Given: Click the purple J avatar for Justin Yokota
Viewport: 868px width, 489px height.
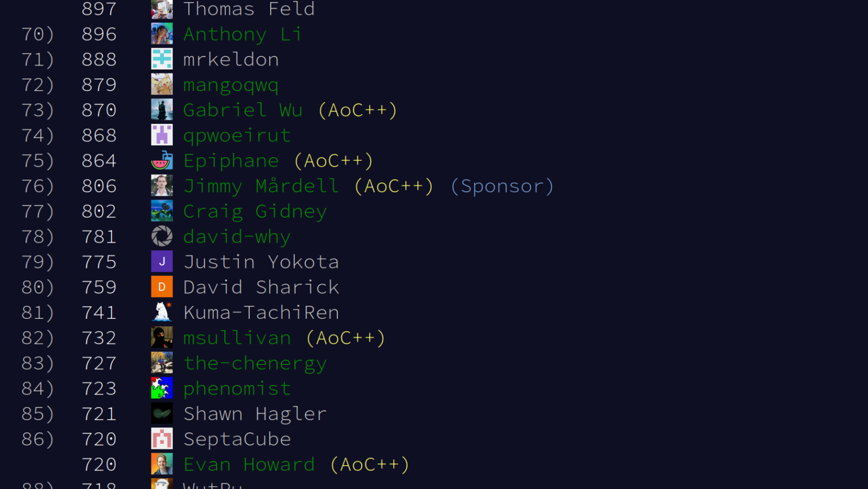Looking at the screenshot, I should click(162, 262).
